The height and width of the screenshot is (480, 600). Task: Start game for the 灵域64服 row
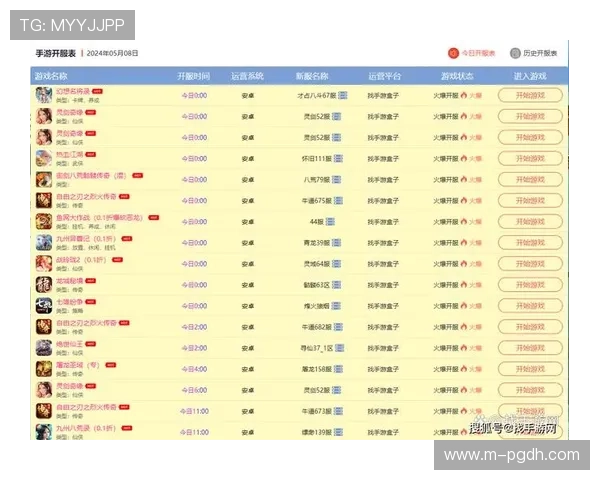coord(530,264)
